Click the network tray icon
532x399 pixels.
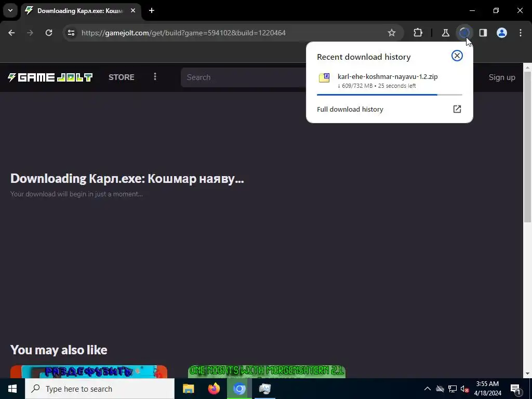pos(453,389)
